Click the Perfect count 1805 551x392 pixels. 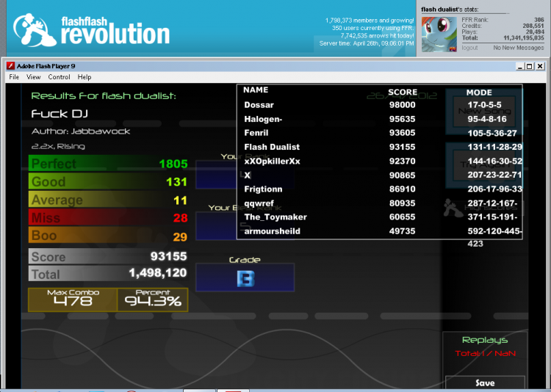pyautogui.click(x=173, y=164)
